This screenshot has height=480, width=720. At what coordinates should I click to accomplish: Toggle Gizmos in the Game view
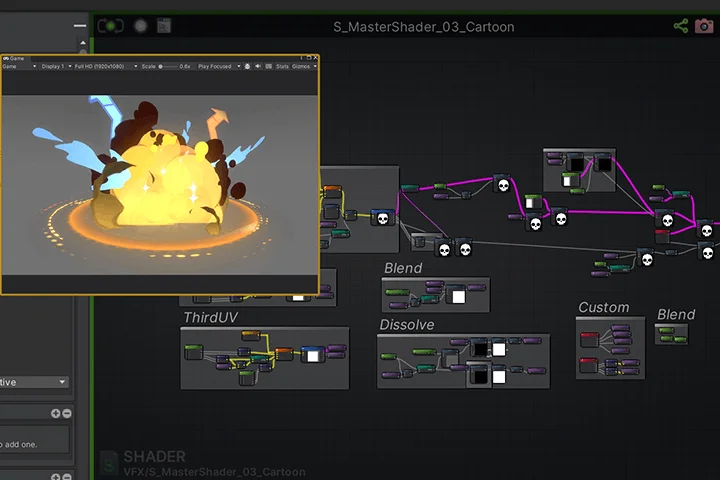click(301, 67)
